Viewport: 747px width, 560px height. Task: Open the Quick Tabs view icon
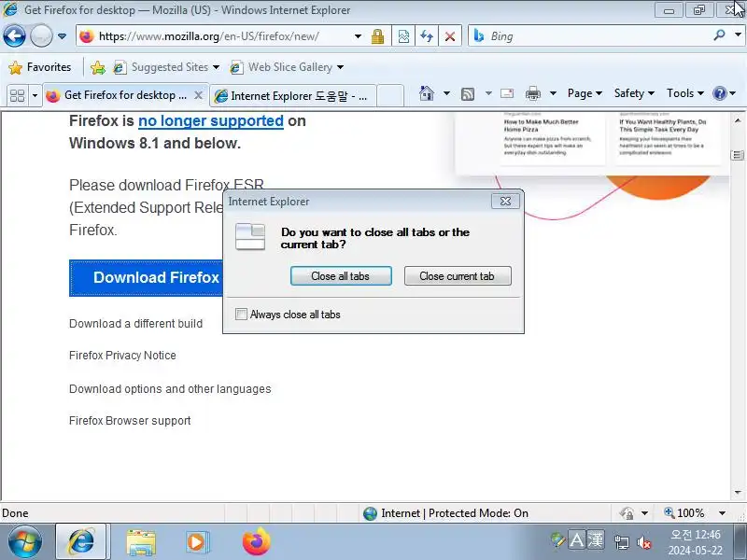coord(17,96)
